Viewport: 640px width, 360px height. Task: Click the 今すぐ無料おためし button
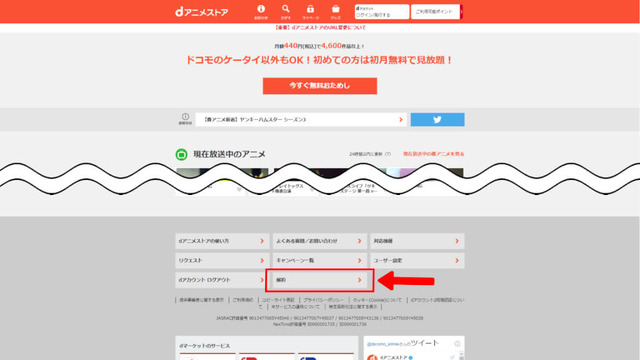(320, 86)
